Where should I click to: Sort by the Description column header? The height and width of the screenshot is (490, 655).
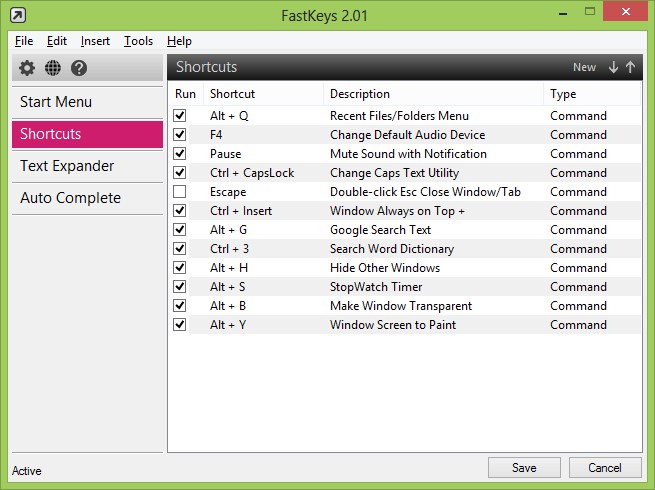coord(434,94)
